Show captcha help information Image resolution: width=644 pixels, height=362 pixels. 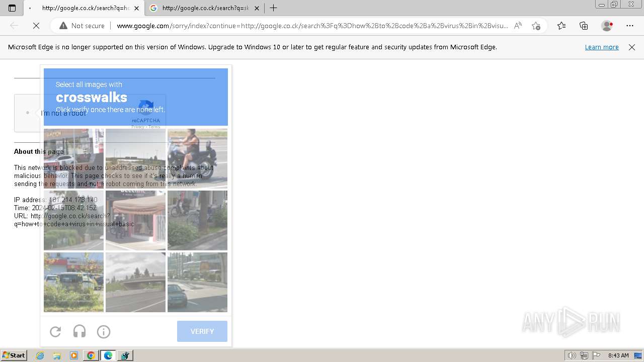pyautogui.click(x=104, y=331)
